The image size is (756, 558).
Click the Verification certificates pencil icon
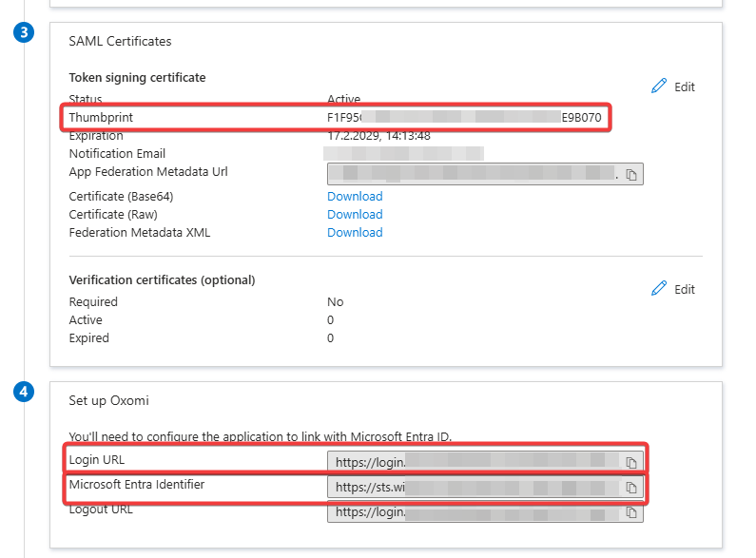click(x=659, y=289)
